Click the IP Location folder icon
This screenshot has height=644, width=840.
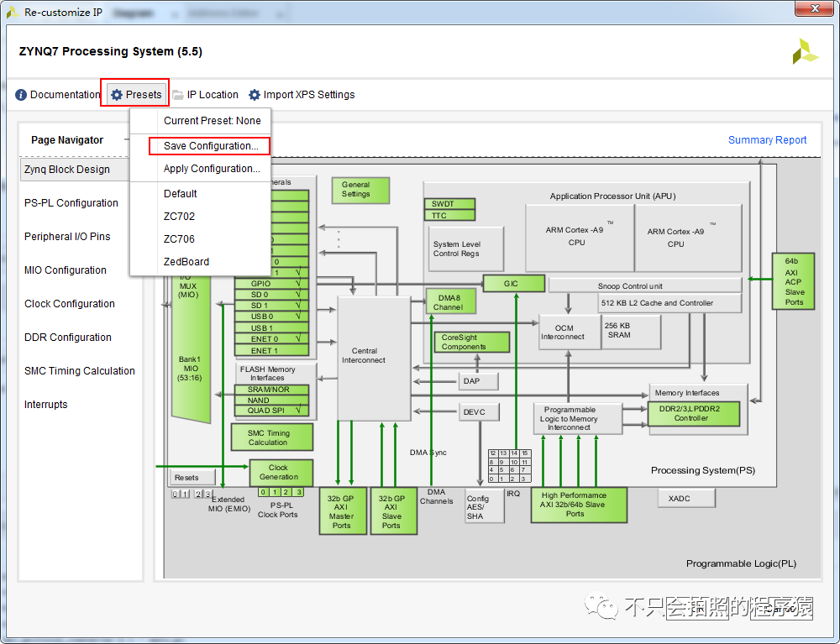tap(178, 95)
